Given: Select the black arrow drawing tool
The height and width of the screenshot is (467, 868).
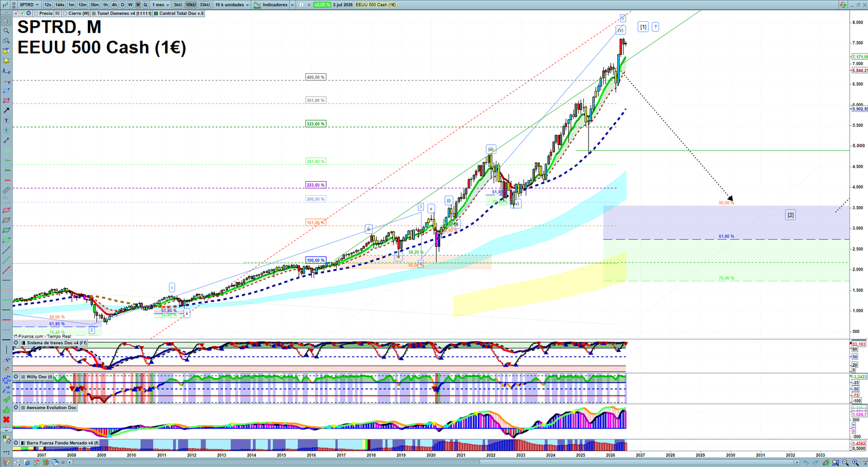Looking at the screenshot, I should pos(7,111).
